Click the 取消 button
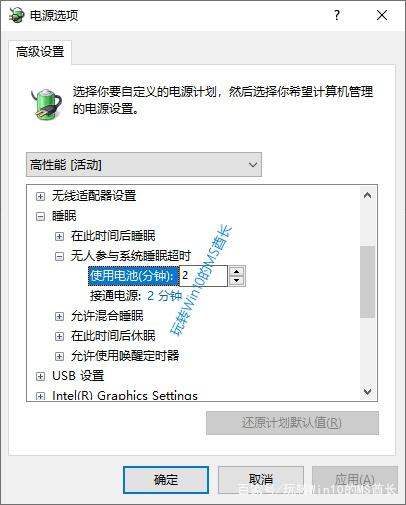 click(x=261, y=480)
